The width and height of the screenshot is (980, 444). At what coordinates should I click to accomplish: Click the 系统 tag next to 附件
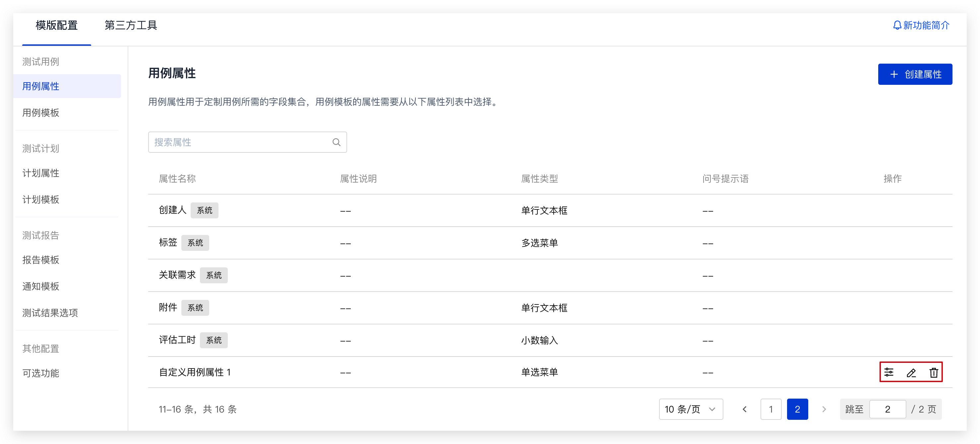pyautogui.click(x=195, y=307)
